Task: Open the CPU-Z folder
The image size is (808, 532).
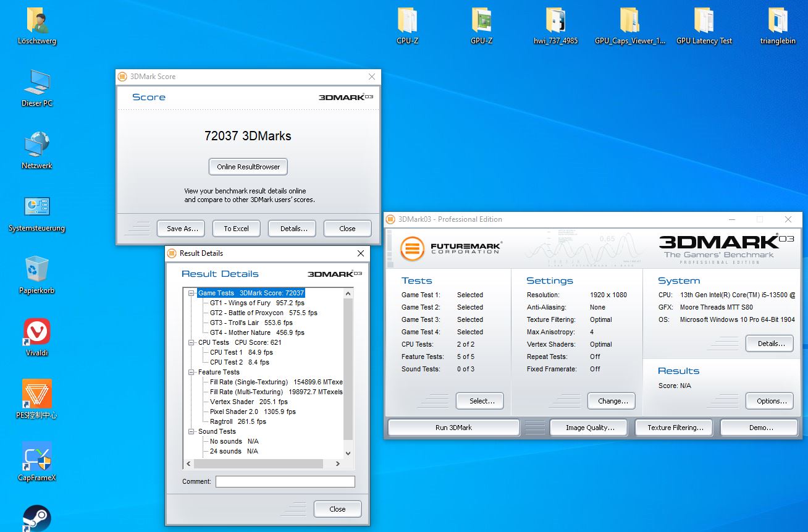Action: pos(408,27)
